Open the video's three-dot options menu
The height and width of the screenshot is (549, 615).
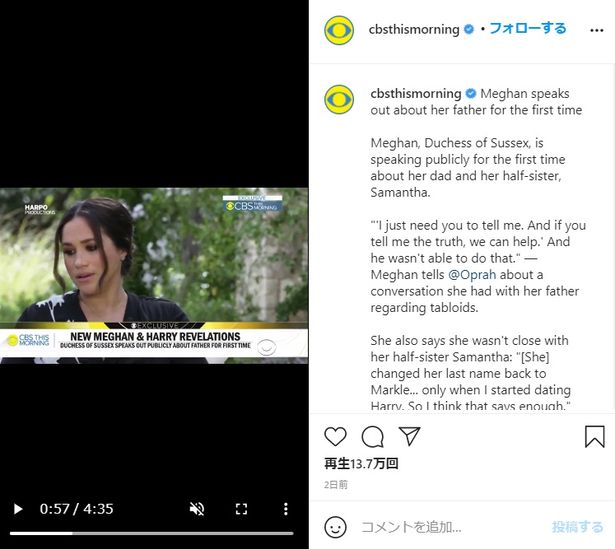tap(286, 509)
